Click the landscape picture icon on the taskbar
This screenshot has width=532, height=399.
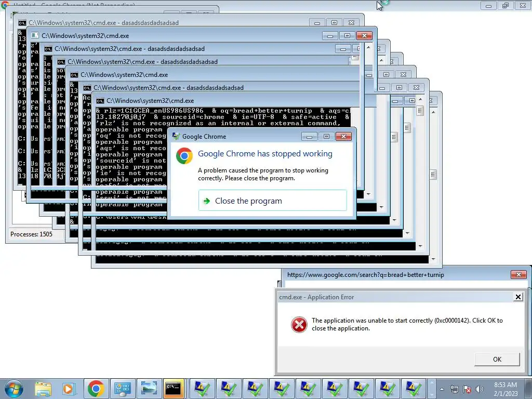pyautogui.click(x=149, y=389)
